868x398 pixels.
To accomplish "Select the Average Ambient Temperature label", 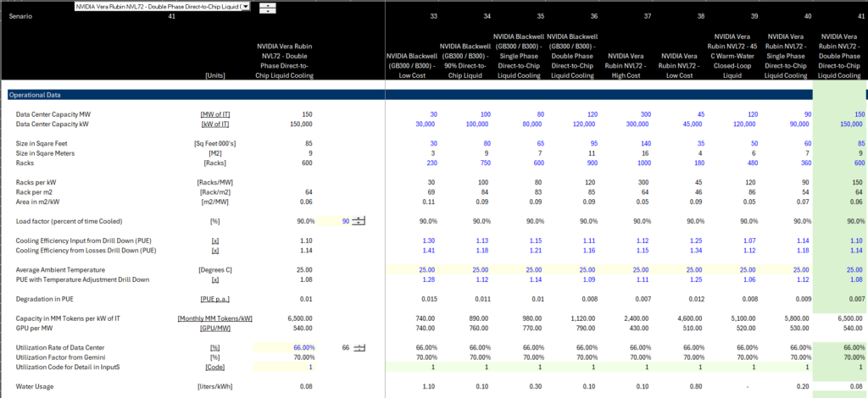I will click(60, 270).
